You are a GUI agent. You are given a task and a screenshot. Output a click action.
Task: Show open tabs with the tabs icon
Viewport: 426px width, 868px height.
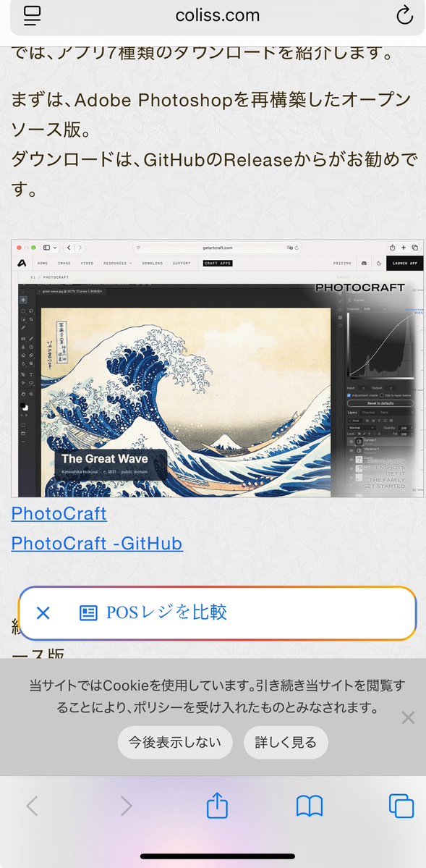[401, 806]
